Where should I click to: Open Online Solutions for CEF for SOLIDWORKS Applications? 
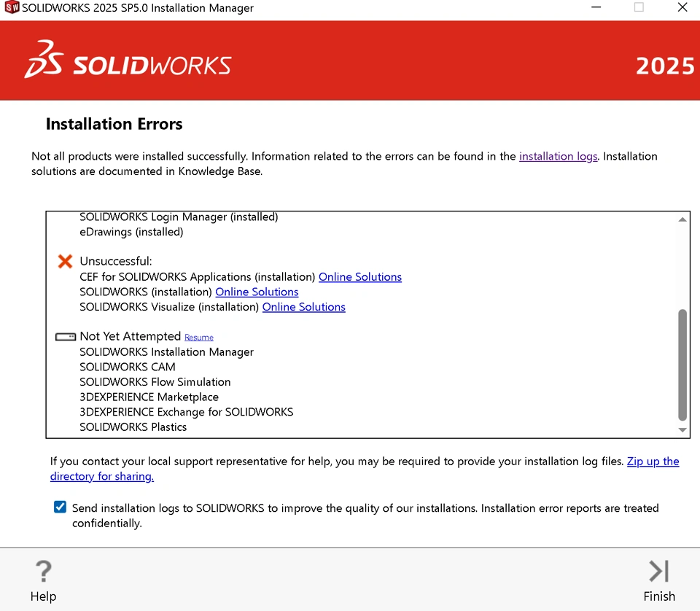(x=359, y=277)
